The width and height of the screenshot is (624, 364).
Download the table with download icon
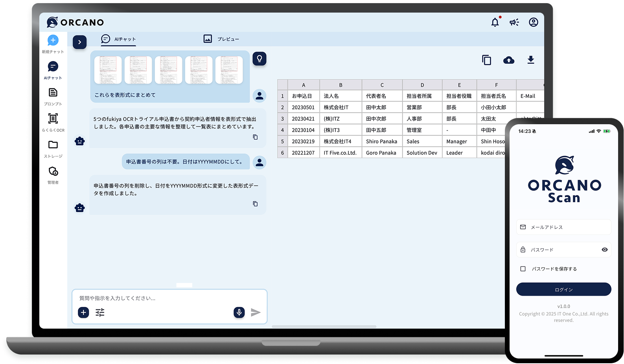pyautogui.click(x=530, y=60)
